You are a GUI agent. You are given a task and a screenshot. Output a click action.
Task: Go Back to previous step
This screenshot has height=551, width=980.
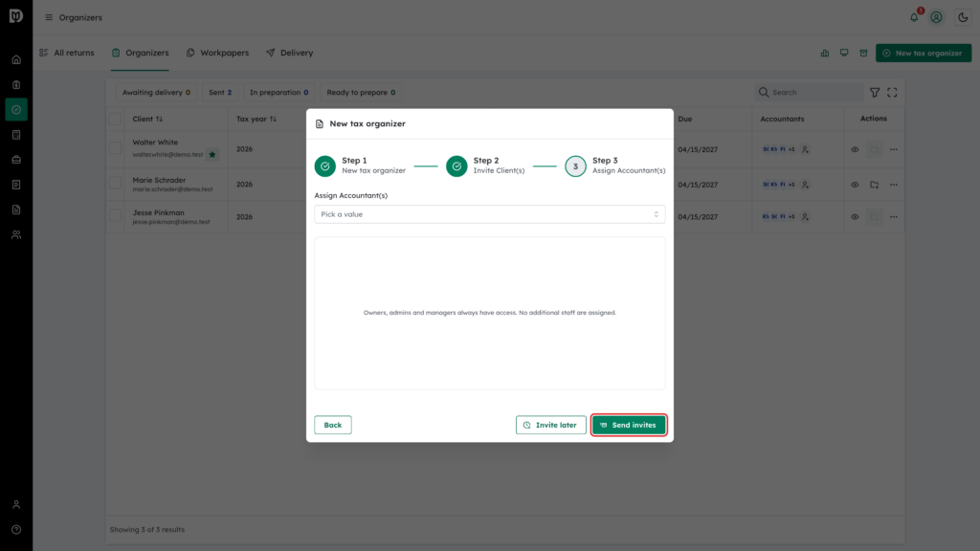(x=332, y=425)
